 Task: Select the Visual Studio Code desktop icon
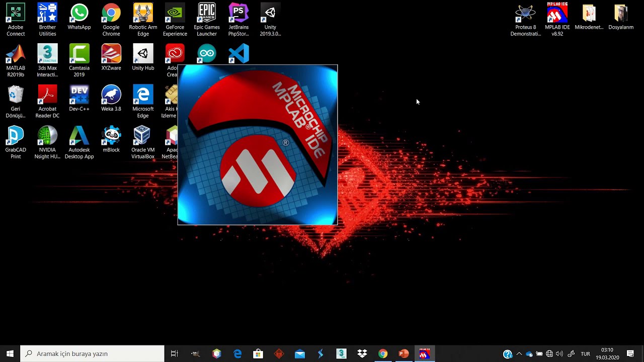238,53
